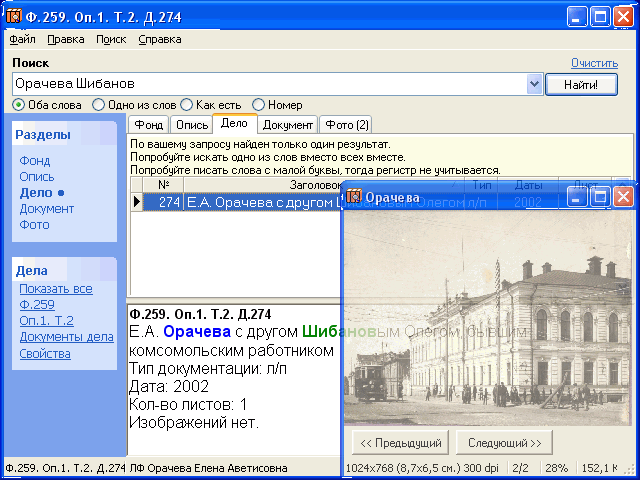Click the Следующий photo button
This screenshot has width=640, height=480.
(x=504, y=442)
